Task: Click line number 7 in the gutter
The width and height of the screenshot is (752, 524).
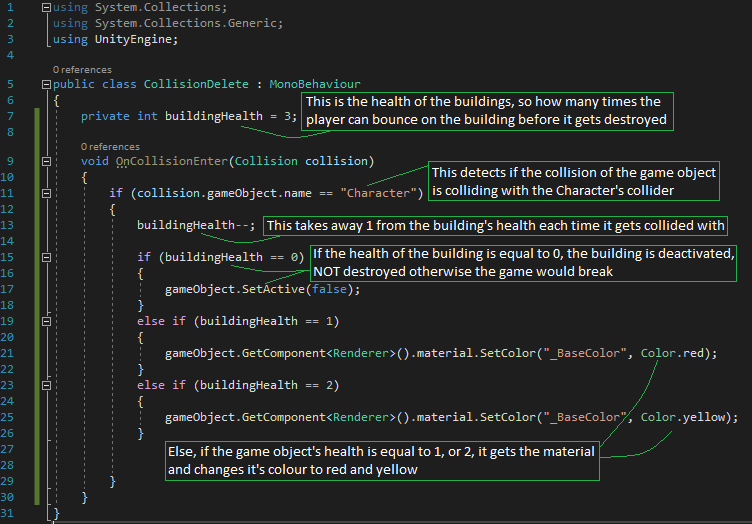Action: [10, 116]
